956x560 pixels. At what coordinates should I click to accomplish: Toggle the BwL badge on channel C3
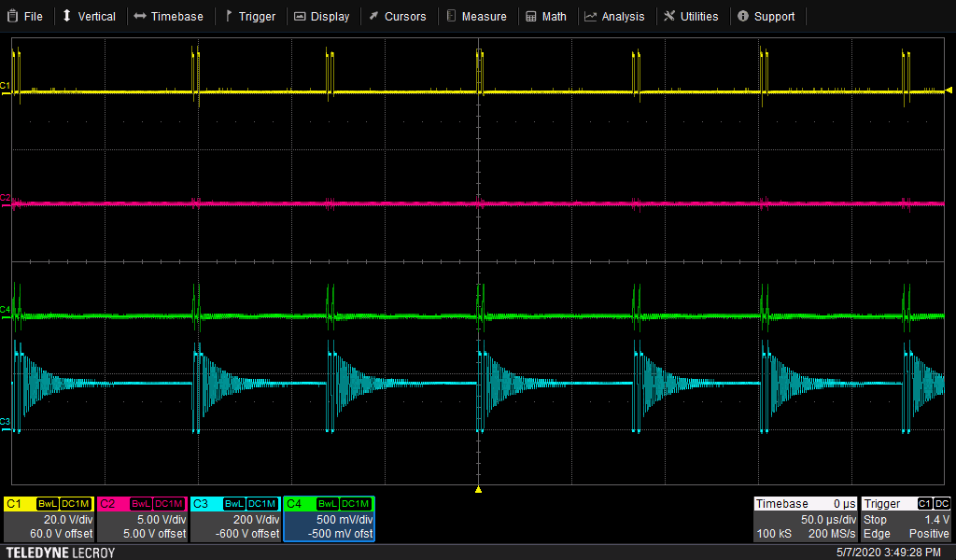(235, 504)
